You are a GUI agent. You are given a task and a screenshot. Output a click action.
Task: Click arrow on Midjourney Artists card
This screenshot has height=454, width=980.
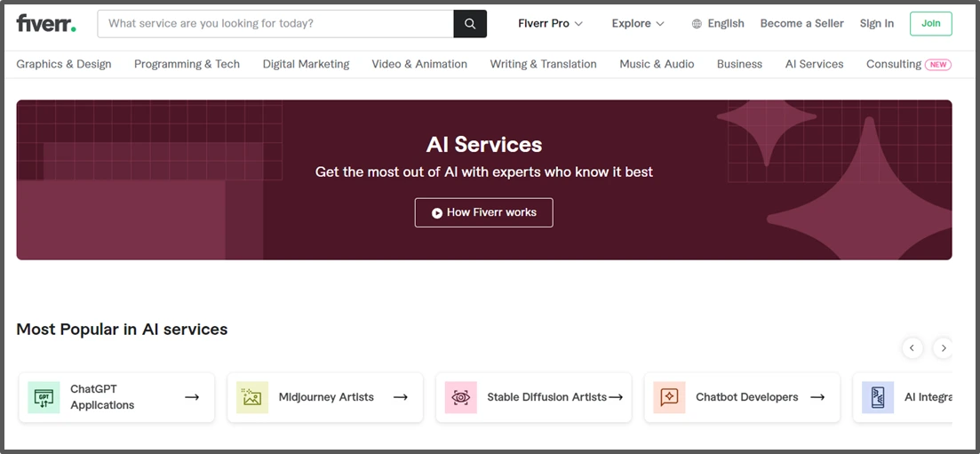pyautogui.click(x=401, y=397)
